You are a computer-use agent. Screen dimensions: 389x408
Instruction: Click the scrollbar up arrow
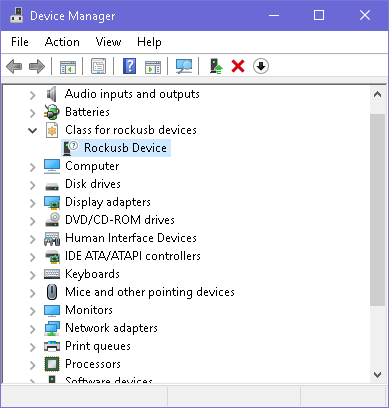377,95
